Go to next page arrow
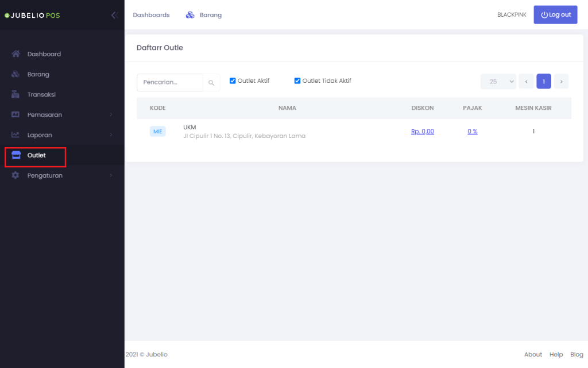The width and height of the screenshot is (588, 368). click(562, 82)
